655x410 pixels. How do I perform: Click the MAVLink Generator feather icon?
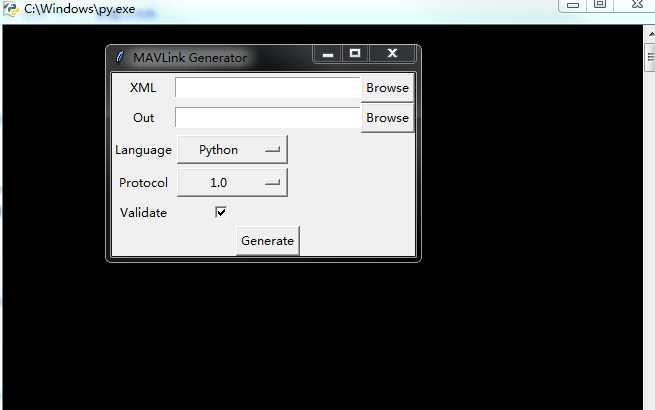pyautogui.click(x=120, y=57)
